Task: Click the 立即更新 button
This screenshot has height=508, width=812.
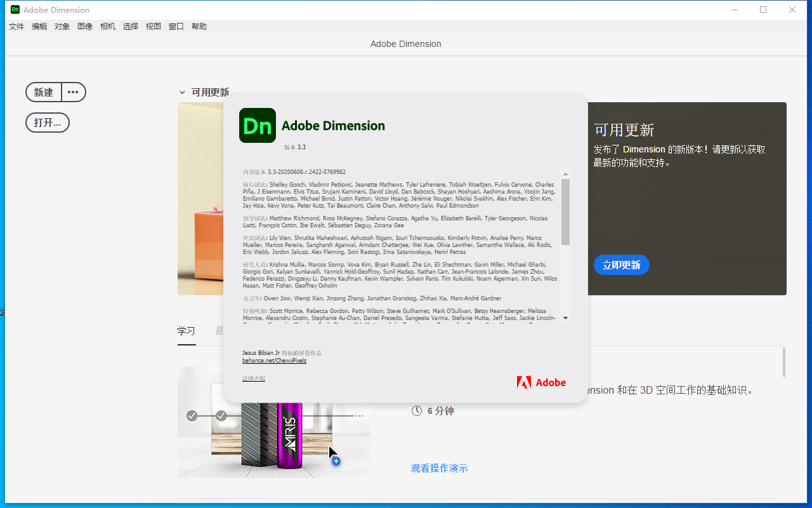Action: pyautogui.click(x=621, y=265)
